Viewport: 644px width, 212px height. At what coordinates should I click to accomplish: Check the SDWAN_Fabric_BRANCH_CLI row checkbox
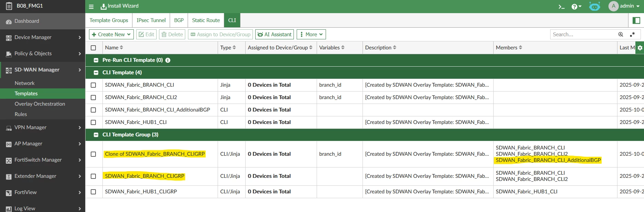click(x=93, y=85)
